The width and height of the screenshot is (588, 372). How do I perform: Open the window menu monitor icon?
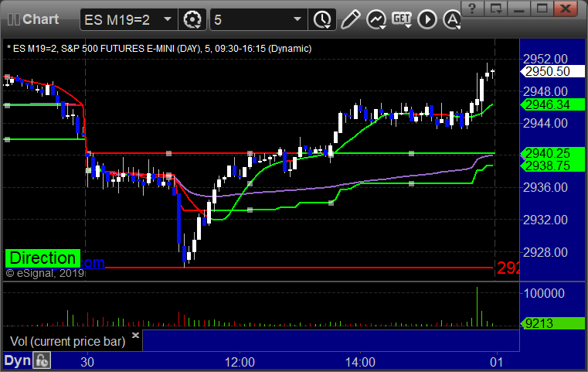tap(495, 9)
